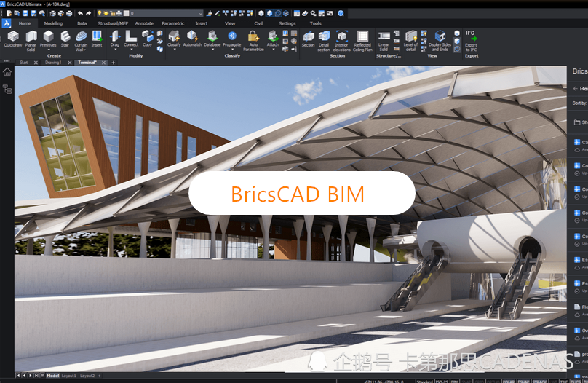Select the Linear Solid tool
This screenshot has width=588, height=383.
click(x=384, y=41)
